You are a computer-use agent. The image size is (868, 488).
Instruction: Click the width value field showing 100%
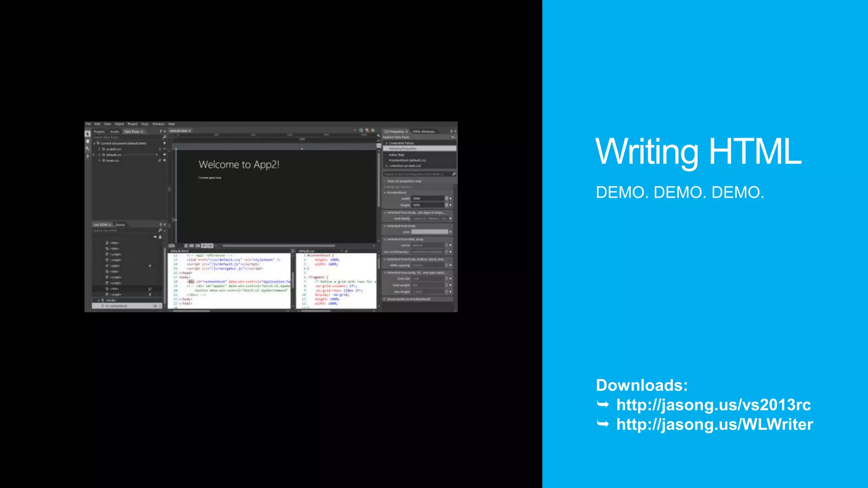point(428,199)
